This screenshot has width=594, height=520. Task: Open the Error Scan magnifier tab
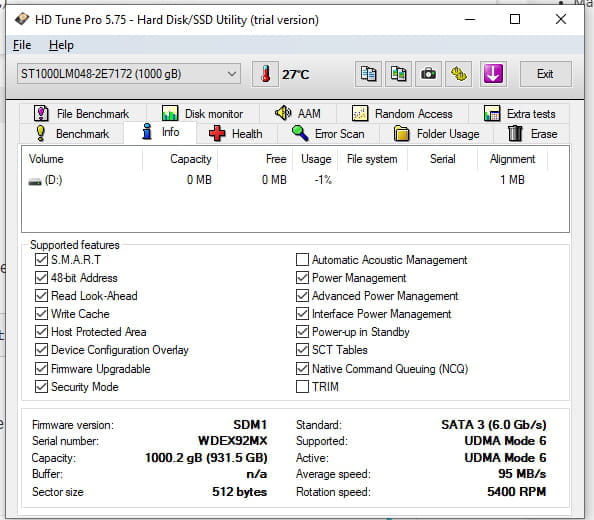[328, 134]
